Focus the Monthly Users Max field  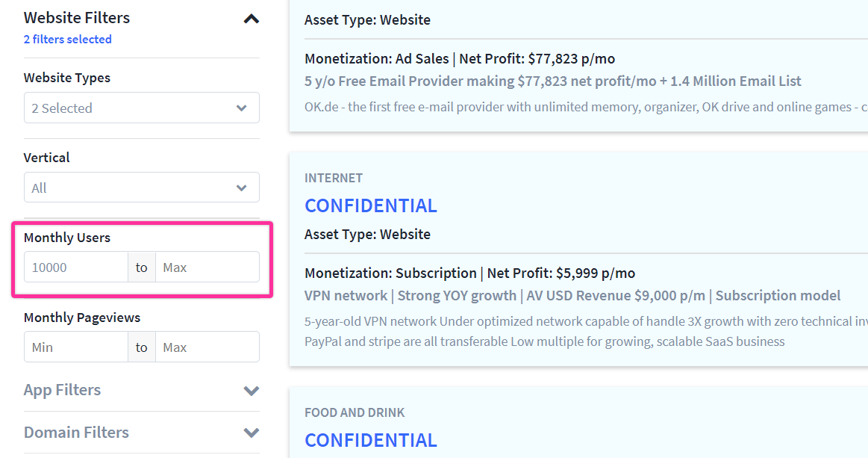(207, 267)
